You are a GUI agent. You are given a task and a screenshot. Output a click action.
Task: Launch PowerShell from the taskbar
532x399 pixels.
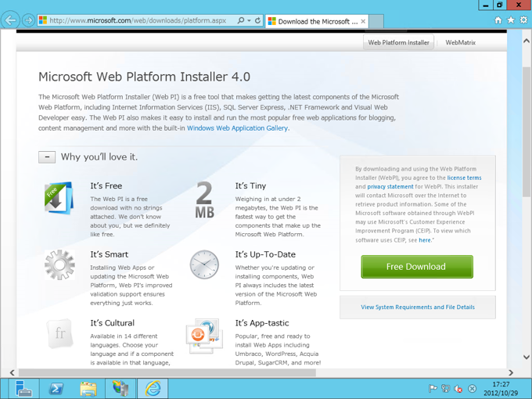[56, 389]
